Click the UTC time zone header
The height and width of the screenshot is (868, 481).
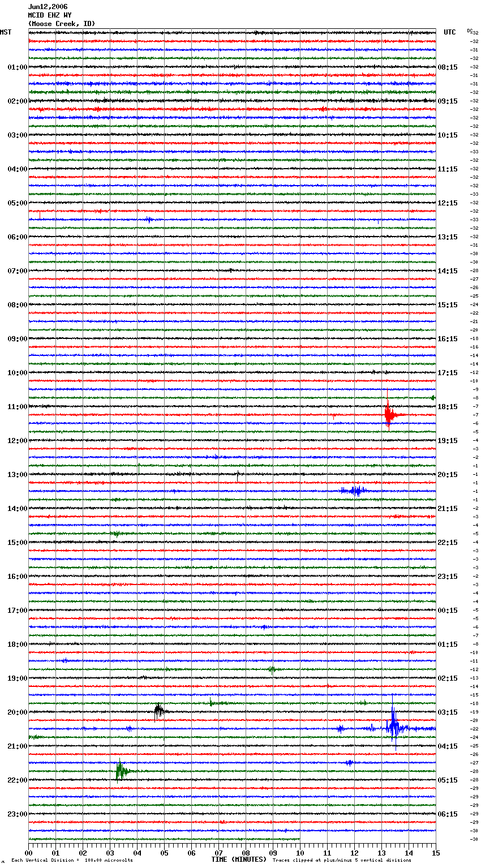point(450,32)
